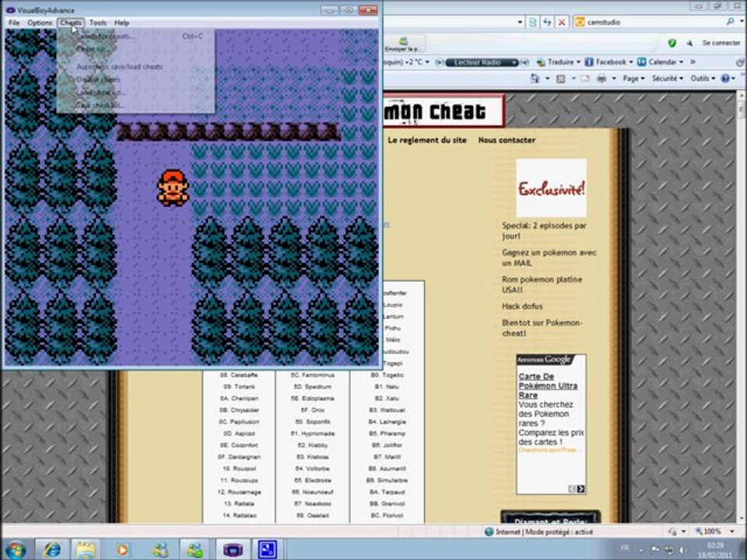Click the '5F. Onix' list entry

click(312, 410)
